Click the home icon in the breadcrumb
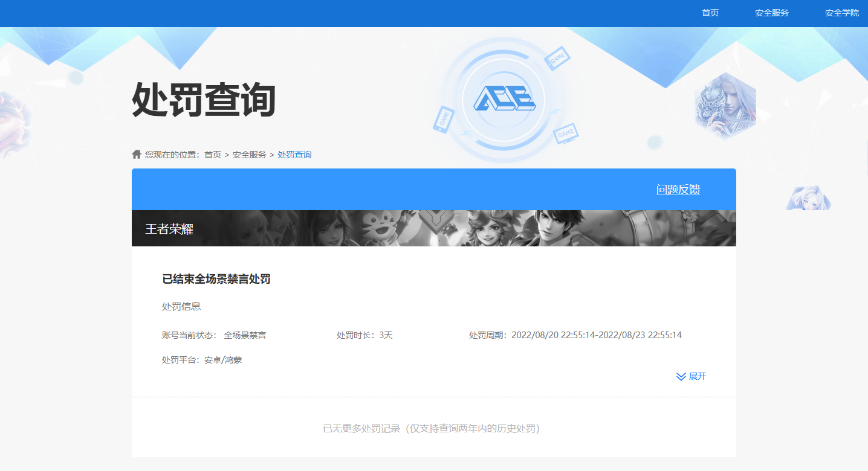 136,153
